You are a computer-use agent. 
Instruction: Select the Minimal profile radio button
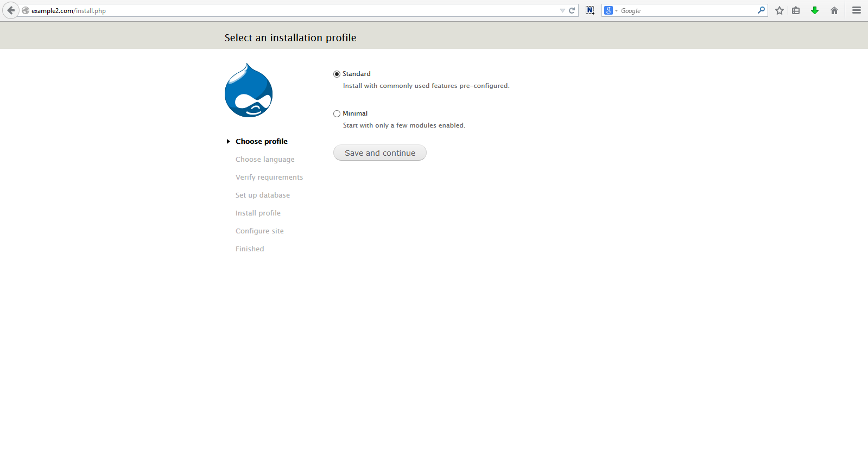coord(337,113)
